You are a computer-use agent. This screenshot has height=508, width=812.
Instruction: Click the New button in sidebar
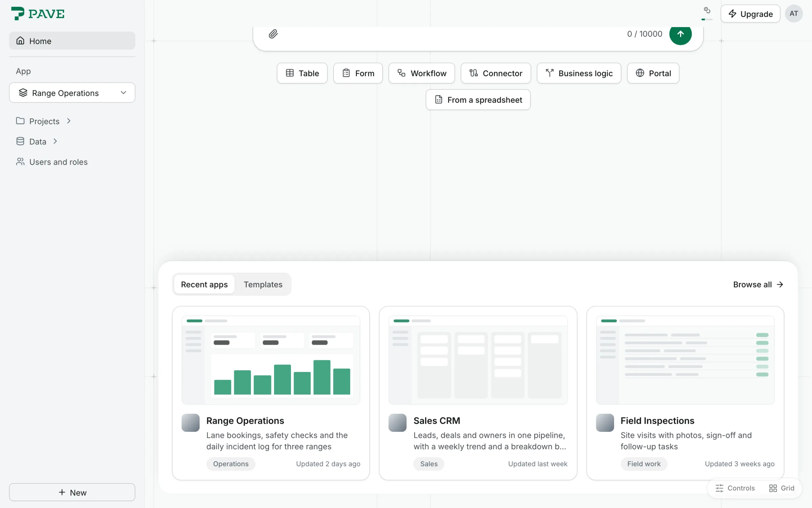[72, 492]
